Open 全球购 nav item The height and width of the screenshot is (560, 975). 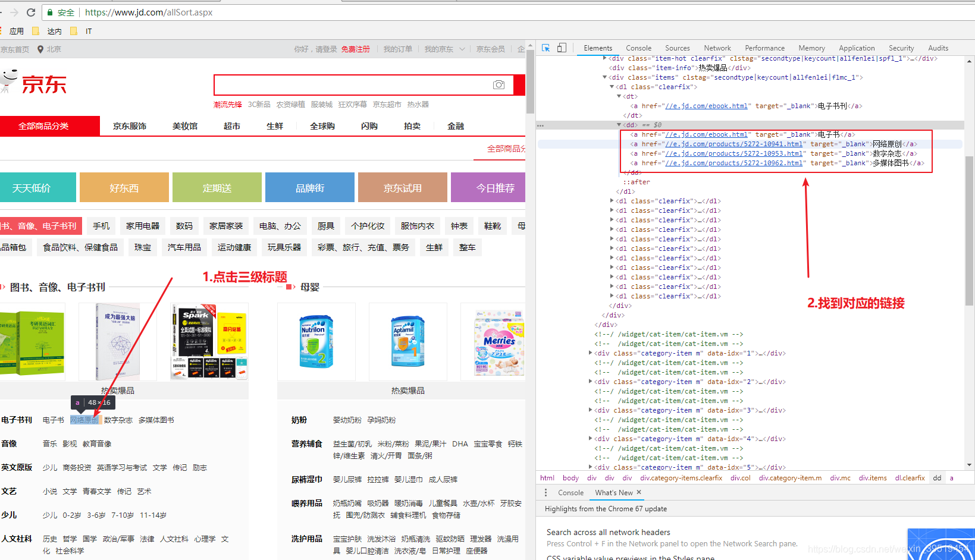coord(322,126)
